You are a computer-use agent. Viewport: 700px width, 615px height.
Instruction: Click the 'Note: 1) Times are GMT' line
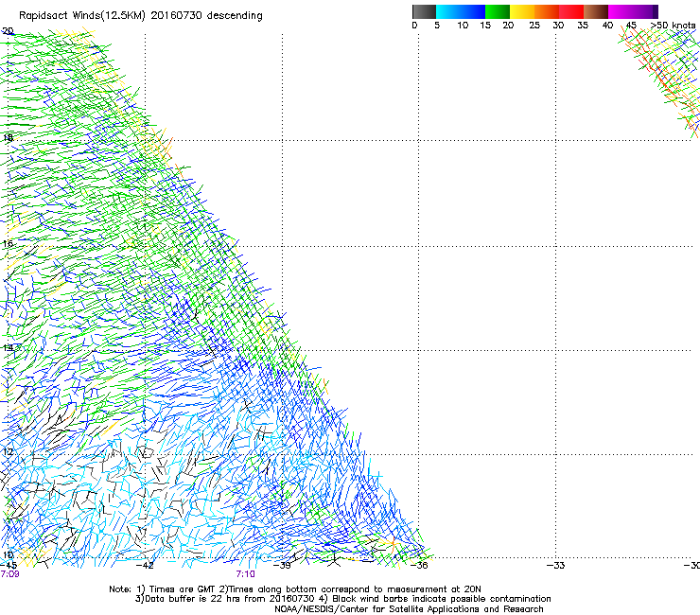pos(295,589)
